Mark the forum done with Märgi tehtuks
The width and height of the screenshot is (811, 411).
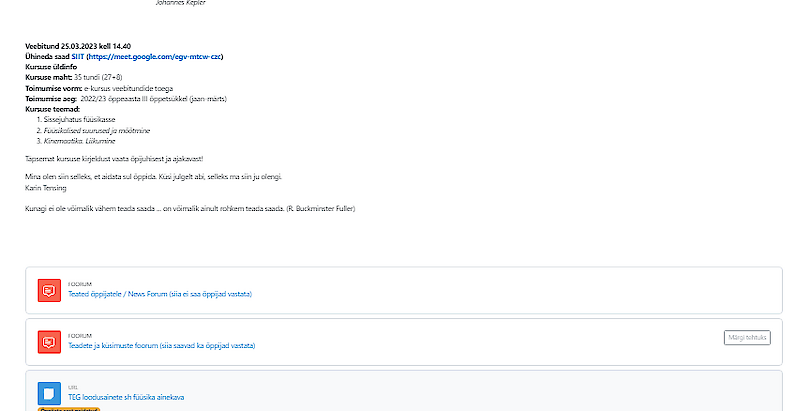(746, 338)
